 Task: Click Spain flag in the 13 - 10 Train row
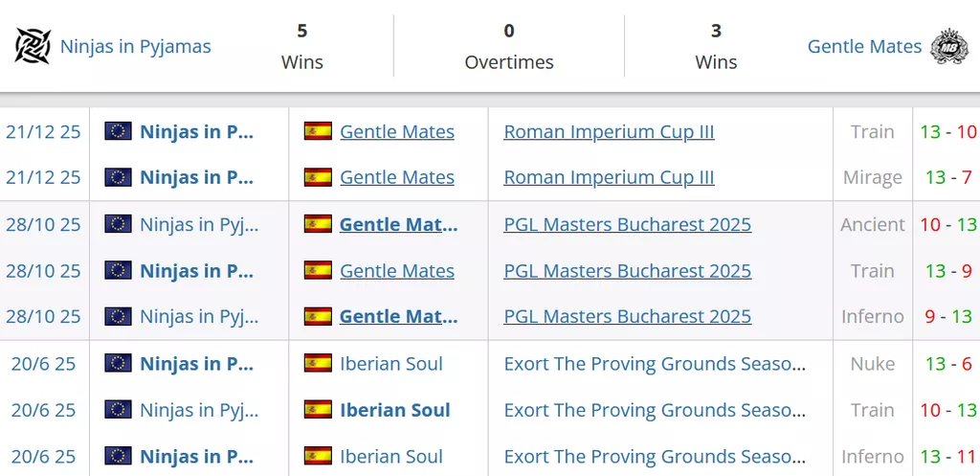tap(318, 131)
